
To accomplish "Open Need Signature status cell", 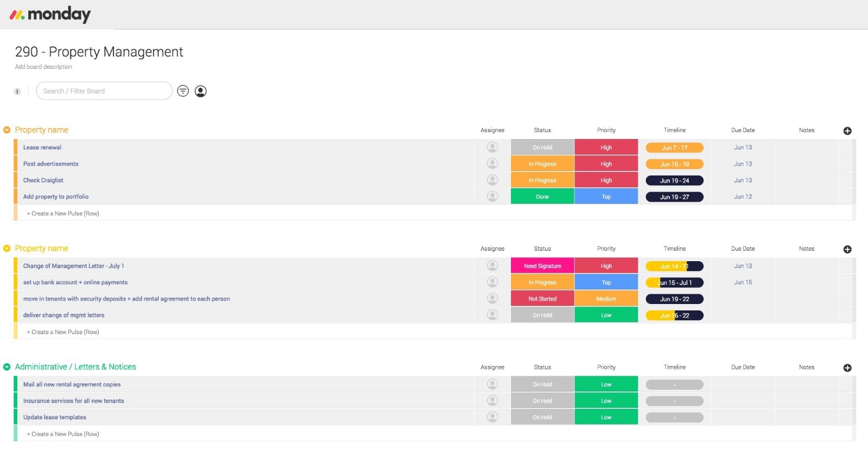I will click(542, 266).
